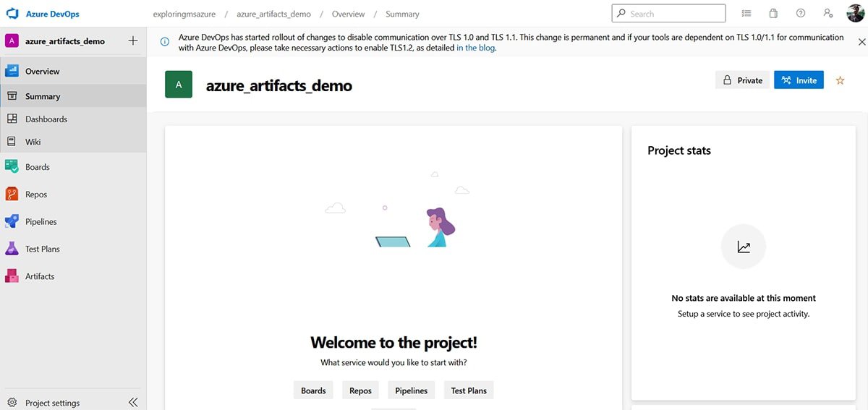Click into the Search input field
The height and width of the screenshot is (410, 868).
pyautogui.click(x=673, y=14)
